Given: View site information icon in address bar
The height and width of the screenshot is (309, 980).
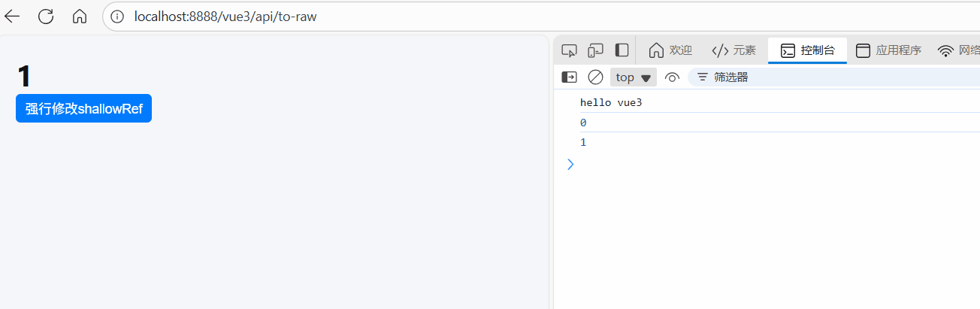Looking at the screenshot, I should click(x=117, y=17).
